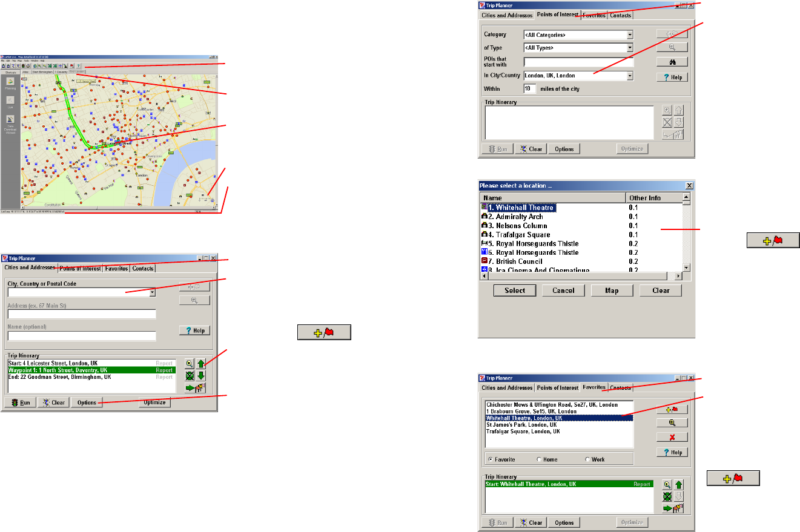Select the Favorite radio button
This screenshot has height=532, width=800.
click(x=491, y=459)
